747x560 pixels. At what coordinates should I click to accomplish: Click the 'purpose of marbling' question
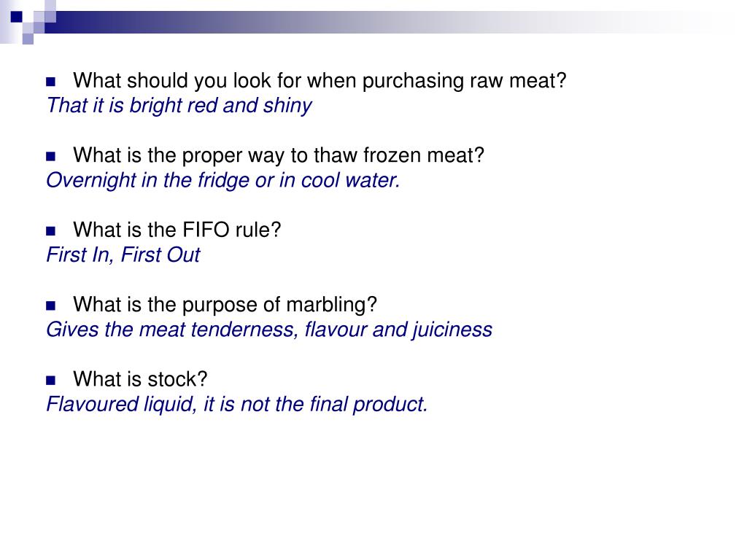pyautogui.click(x=225, y=305)
